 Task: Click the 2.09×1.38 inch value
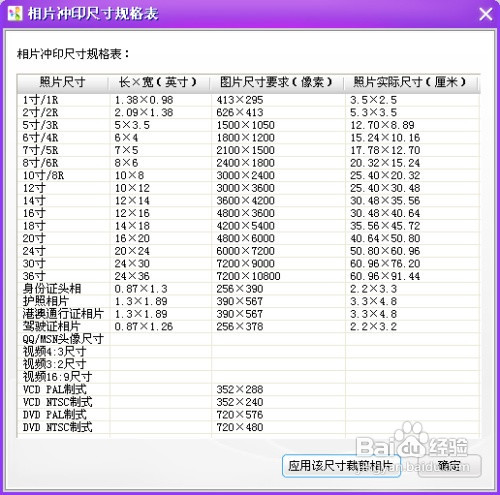(144, 113)
